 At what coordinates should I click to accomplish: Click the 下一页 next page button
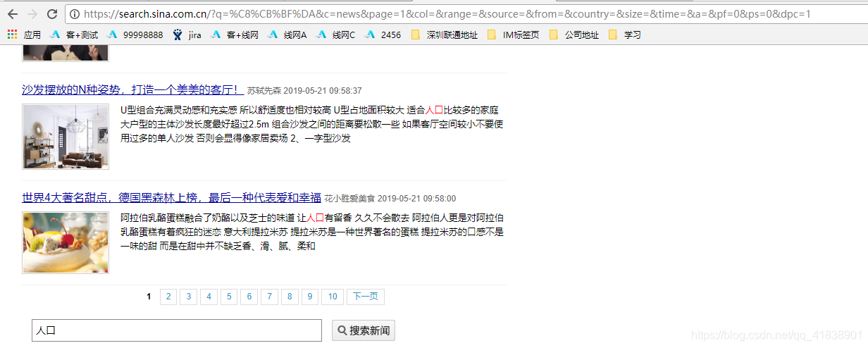tap(366, 297)
